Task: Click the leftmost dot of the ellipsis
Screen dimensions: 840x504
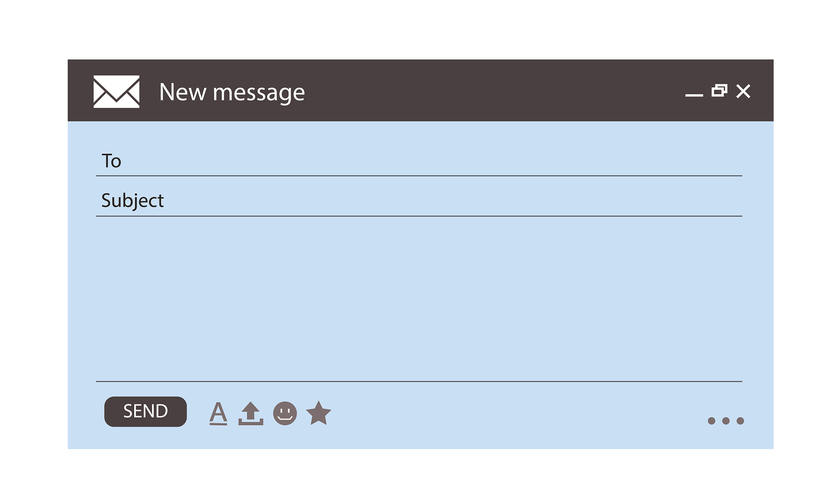Action: coord(712,421)
